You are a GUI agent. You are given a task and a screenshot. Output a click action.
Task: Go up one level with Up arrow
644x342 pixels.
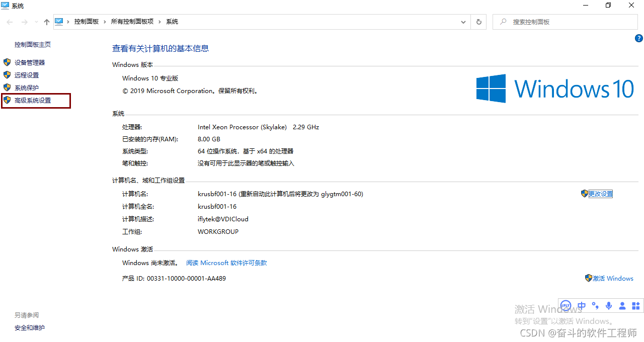coord(47,22)
